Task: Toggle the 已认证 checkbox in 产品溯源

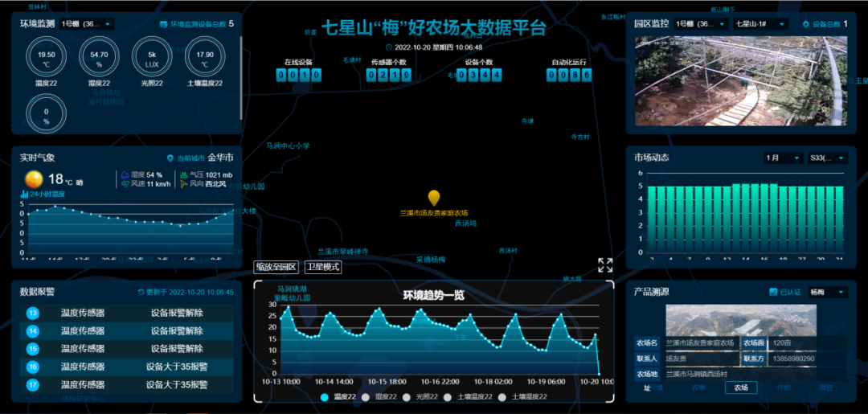Action: click(773, 292)
